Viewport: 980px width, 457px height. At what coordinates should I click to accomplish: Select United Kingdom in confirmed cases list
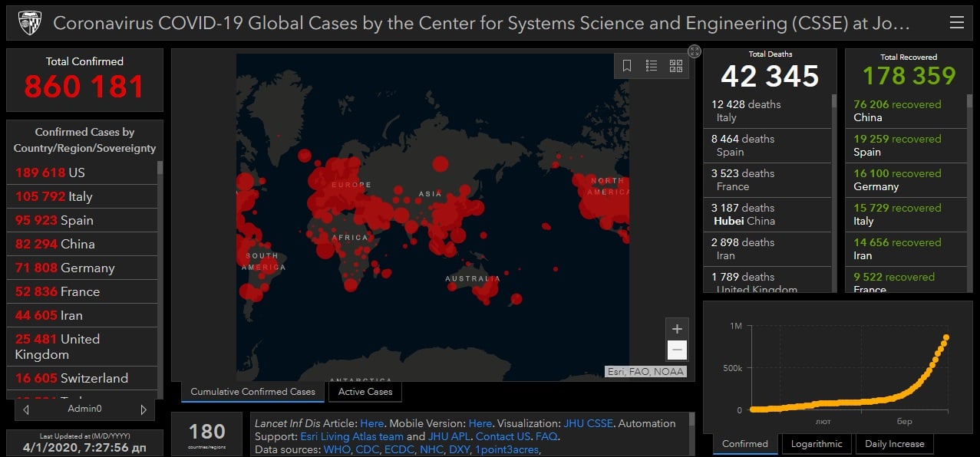(x=82, y=347)
